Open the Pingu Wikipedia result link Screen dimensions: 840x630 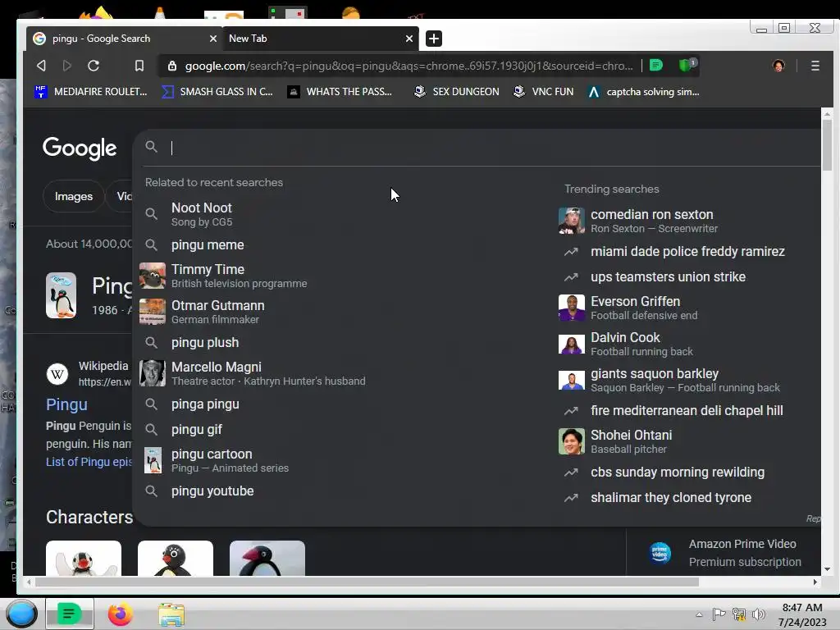pyautogui.click(x=66, y=404)
